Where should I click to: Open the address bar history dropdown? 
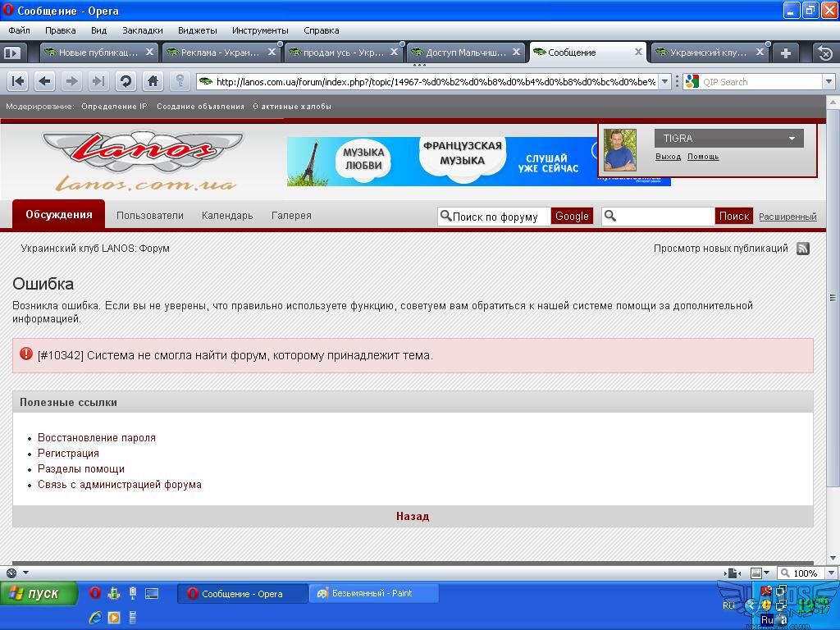pyautogui.click(x=665, y=81)
